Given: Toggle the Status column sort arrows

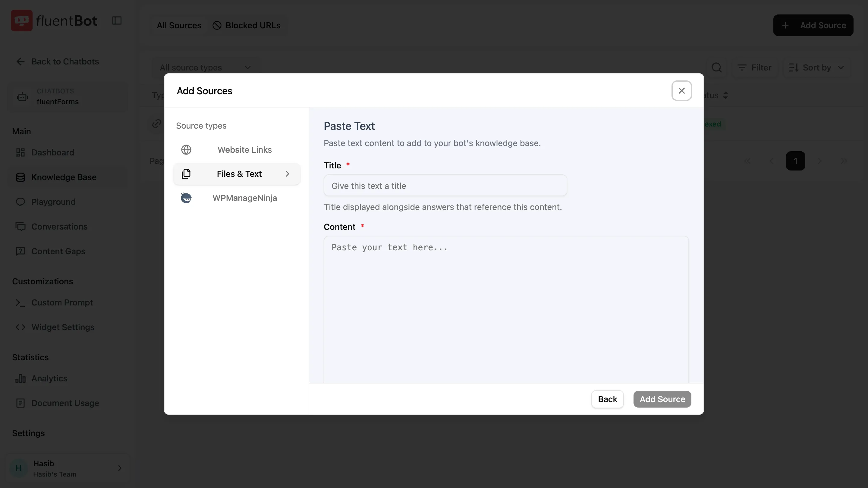Looking at the screenshot, I should tap(726, 96).
